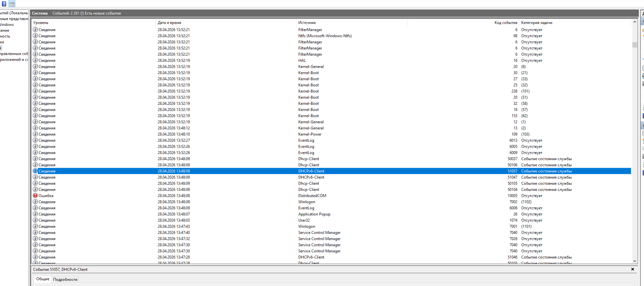Sort events by the Уровень column header
This screenshot has width=644, height=286.
pyautogui.click(x=41, y=23)
